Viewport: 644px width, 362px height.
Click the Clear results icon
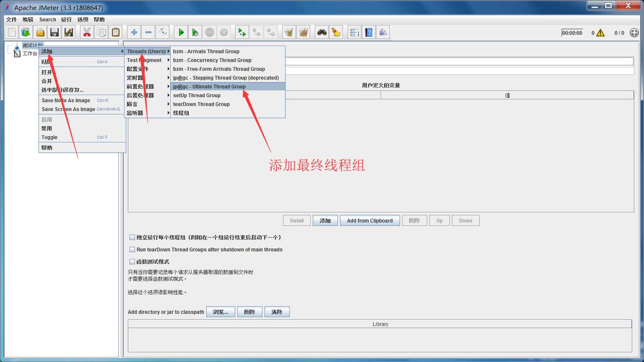point(289,32)
